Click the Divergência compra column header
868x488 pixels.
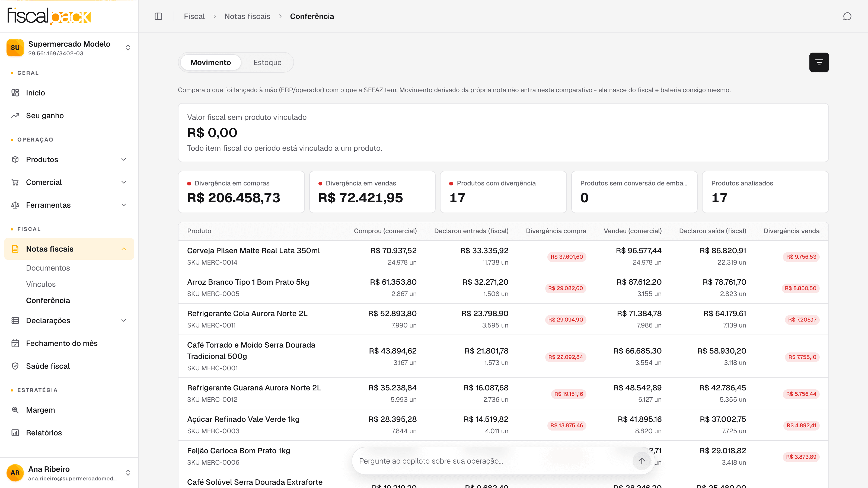pyautogui.click(x=556, y=231)
